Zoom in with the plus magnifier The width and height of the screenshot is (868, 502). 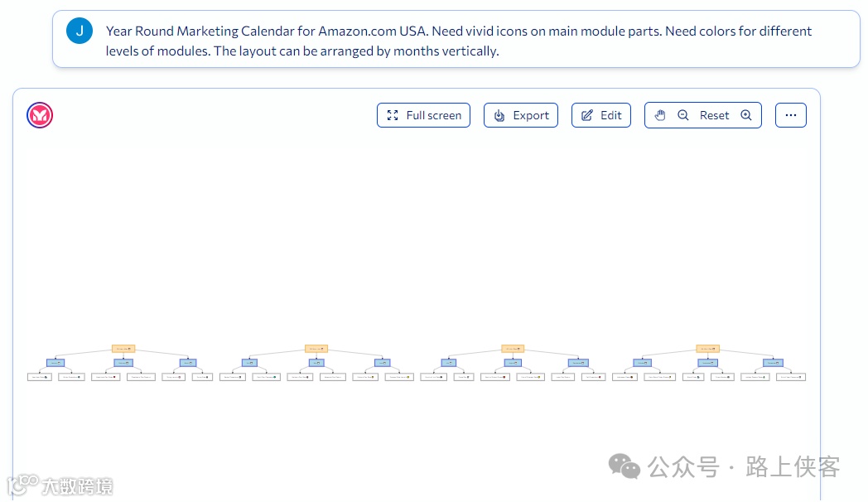tap(746, 115)
